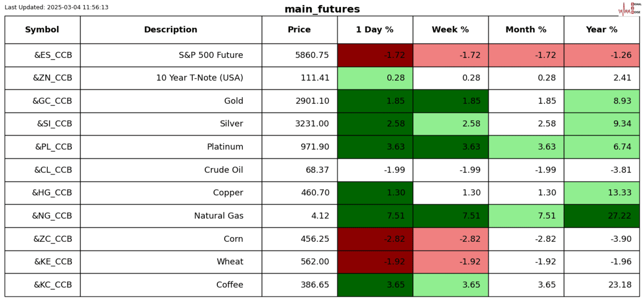Click the Gold description cell
The width and height of the screenshot is (644, 301).
tap(234, 101)
